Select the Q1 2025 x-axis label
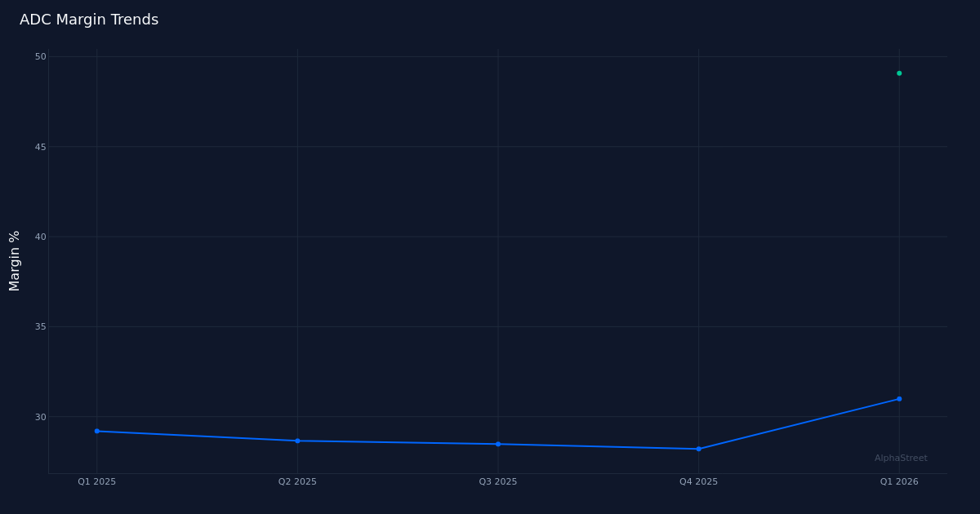Viewport: 980px width, 514px height. [x=96, y=481]
